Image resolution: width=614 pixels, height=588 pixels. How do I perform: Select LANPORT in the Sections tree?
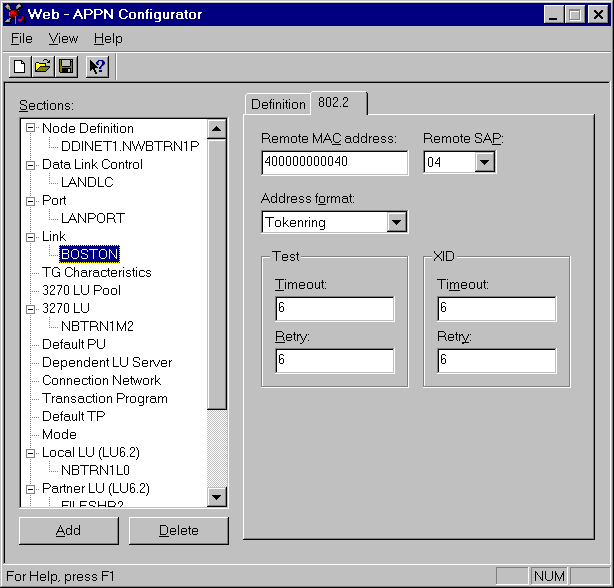[92, 218]
